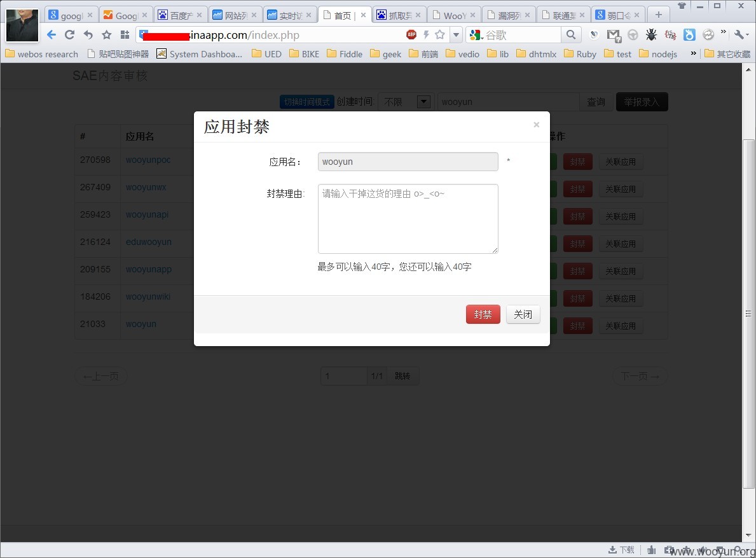This screenshot has width=756, height=558.
Task: Show more bookmarks chevron
Action: (693, 53)
